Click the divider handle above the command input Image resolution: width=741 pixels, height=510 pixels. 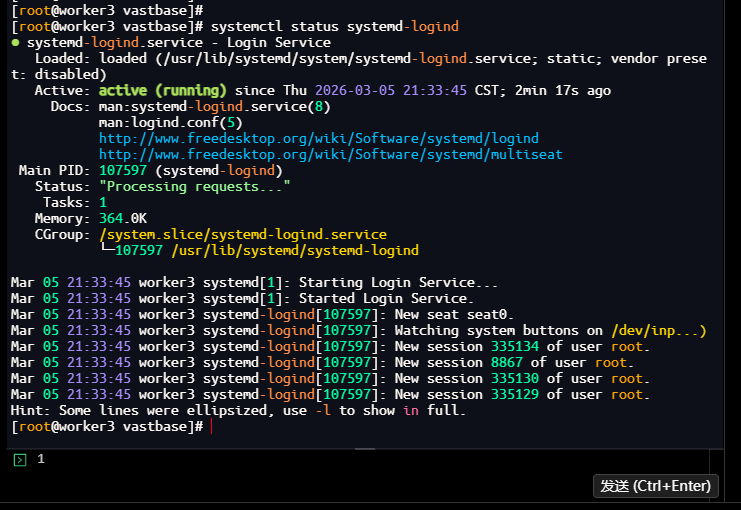point(365,449)
